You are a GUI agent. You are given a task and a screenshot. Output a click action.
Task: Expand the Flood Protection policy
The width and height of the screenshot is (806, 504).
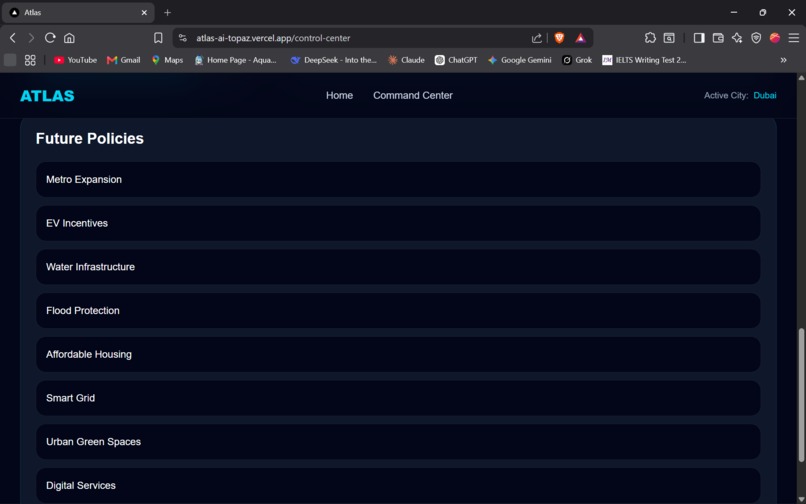click(398, 311)
